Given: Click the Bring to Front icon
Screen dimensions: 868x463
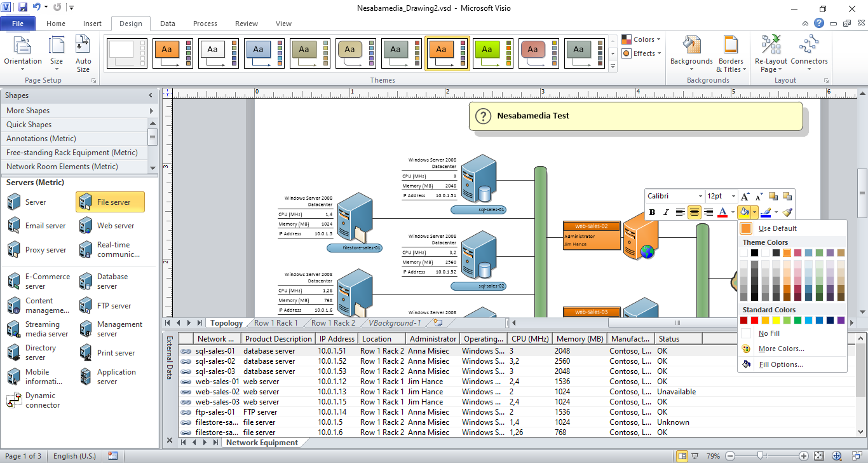Looking at the screenshot, I should (x=773, y=197).
